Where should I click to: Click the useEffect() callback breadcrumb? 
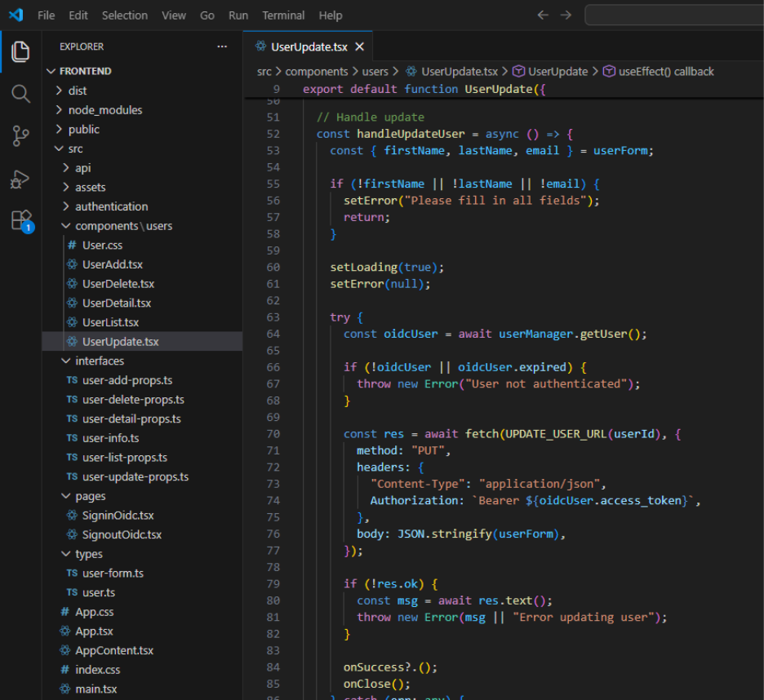[665, 72]
